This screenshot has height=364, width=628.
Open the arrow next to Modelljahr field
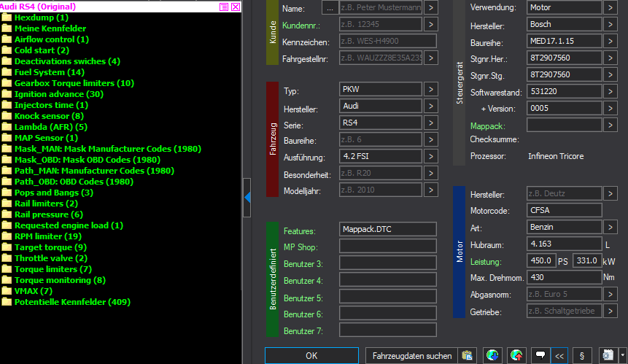coord(430,190)
